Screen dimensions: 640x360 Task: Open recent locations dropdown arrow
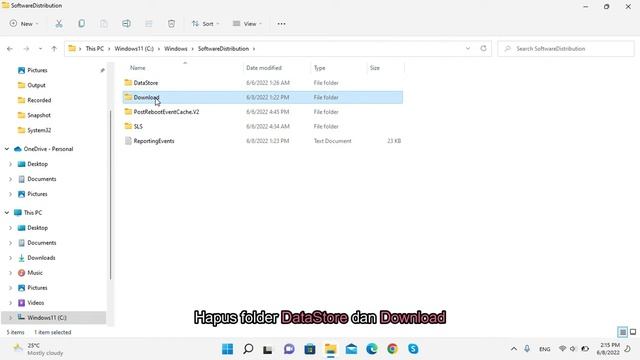[x=40, y=49]
